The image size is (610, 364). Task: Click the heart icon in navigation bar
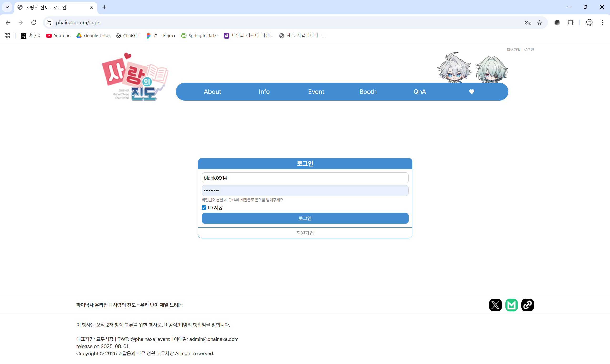click(x=471, y=92)
